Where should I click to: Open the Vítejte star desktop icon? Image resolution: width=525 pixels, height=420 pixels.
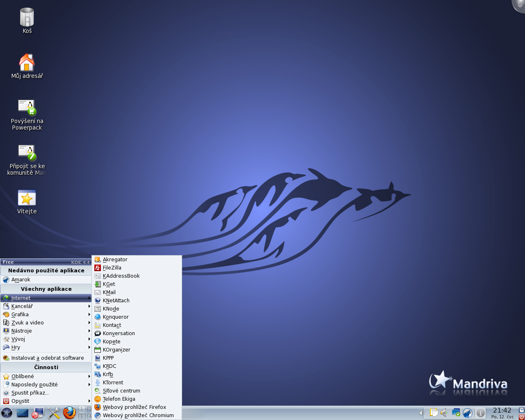coord(27,202)
